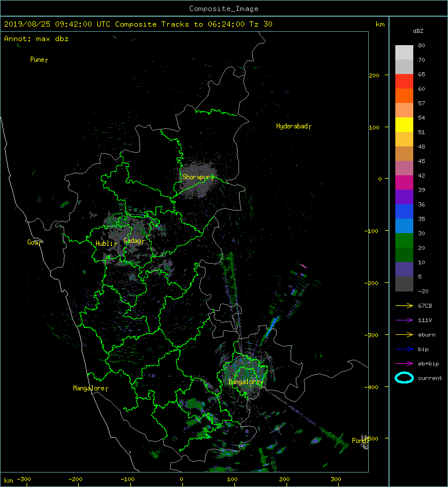Image resolution: width=448 pixels, height=487 pixels.
Task: Click the 'current' legend label
Action: coord(430,378)
